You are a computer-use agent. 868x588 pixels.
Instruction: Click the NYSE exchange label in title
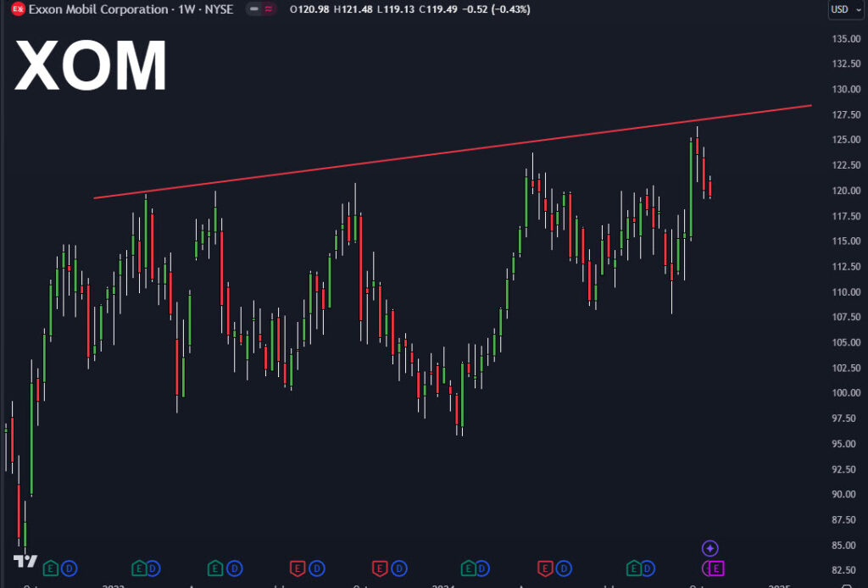tap(220, 9)
